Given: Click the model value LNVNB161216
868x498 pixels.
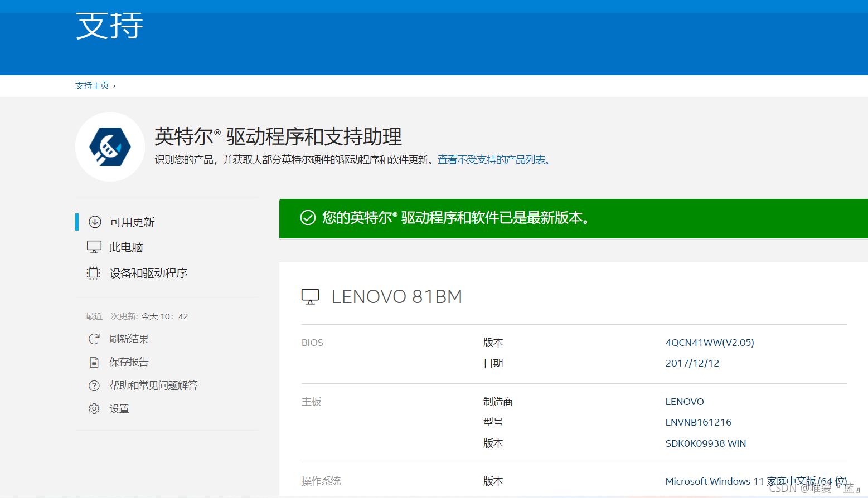Looking at the screenshot, I should click(x=699, y=422).
